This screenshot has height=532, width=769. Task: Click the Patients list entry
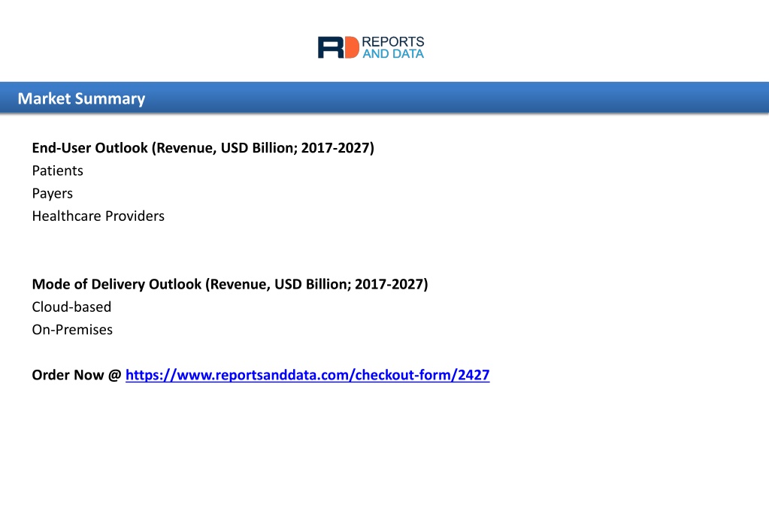pyautogui.click(x=57, y=171)
